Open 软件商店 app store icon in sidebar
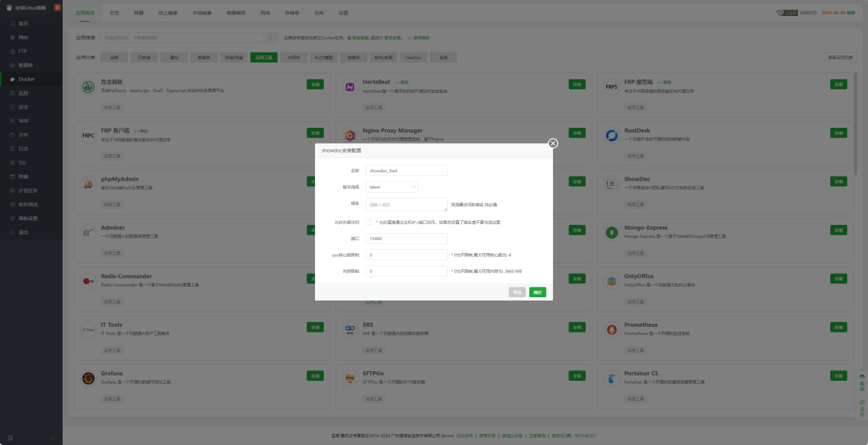The height and width of the screenshot is (445, 868). tap(13, 204)
